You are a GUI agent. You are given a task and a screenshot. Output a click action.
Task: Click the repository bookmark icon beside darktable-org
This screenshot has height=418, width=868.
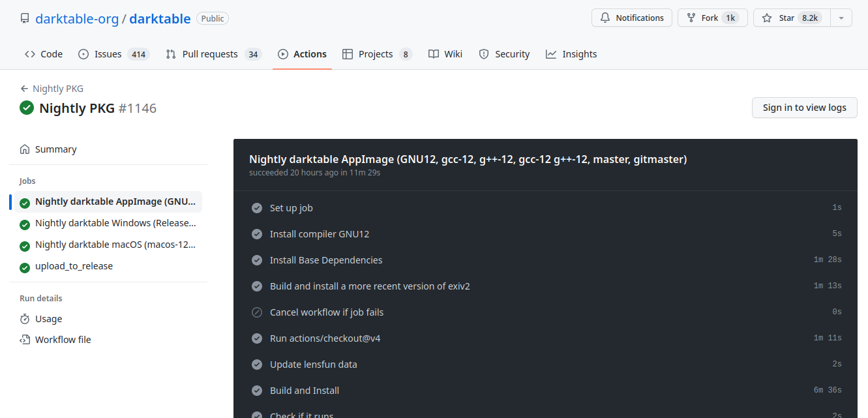click(25, 18)
